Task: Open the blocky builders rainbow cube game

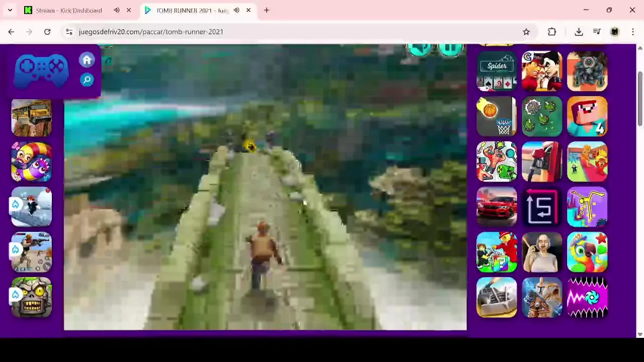Action: coord(497,252)
